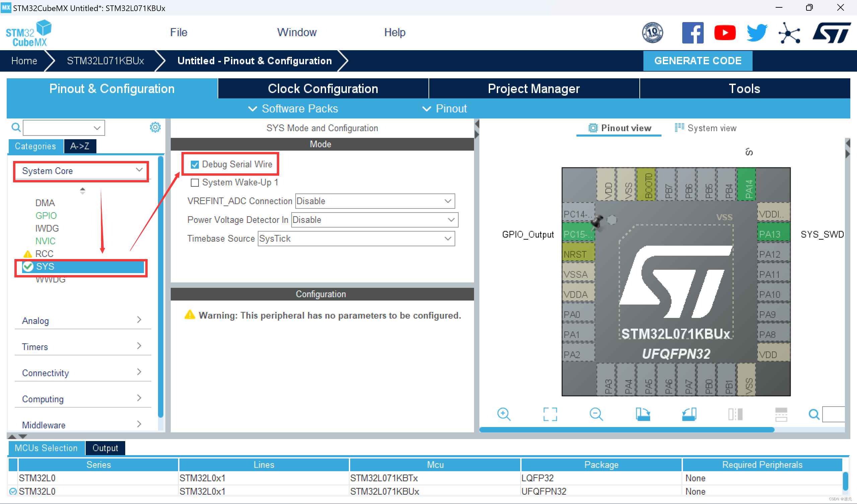This screenshot has width=857, height=504.
Task: Select IWDG in System Core list
Action: coord(47,228)
